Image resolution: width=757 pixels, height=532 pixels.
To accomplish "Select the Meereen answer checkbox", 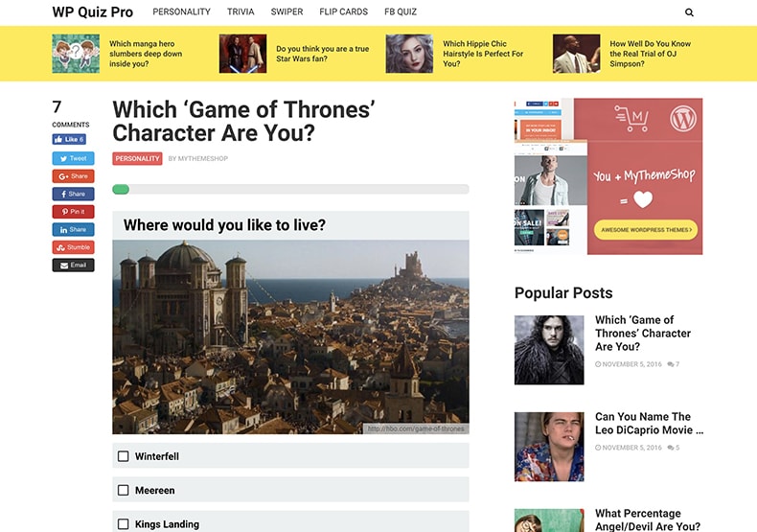I will click(x=123, y=490).
